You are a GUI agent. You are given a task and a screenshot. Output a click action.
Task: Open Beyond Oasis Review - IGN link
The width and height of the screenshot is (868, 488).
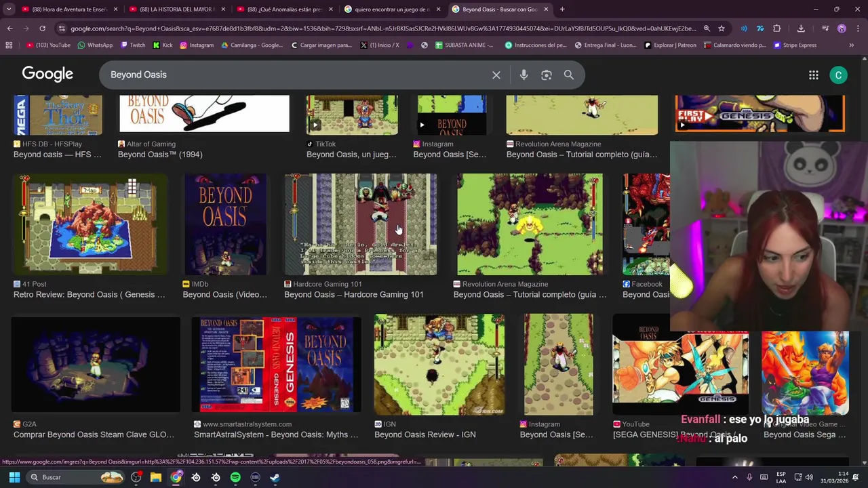coord(425,434)
